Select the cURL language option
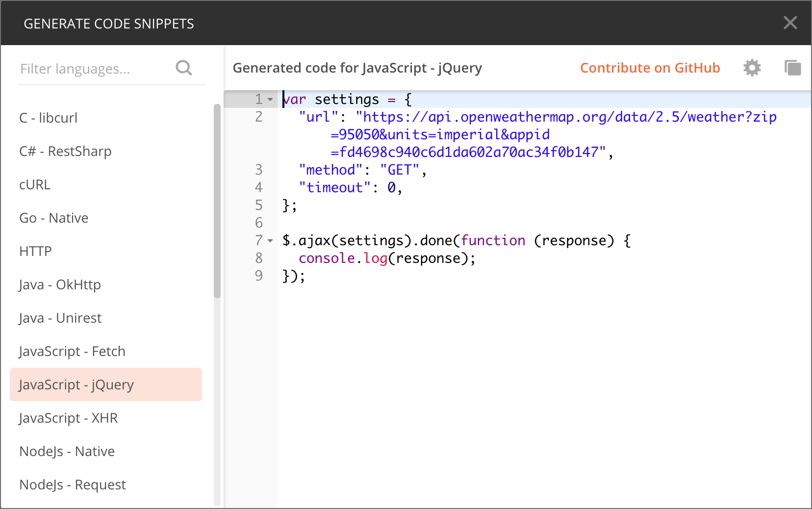The image size is (812, 509). pos(34,184)
